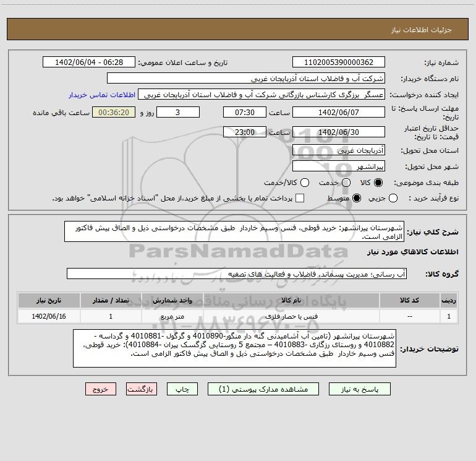Open اطلاعات تماس خریدار link

tap(102, 95)
